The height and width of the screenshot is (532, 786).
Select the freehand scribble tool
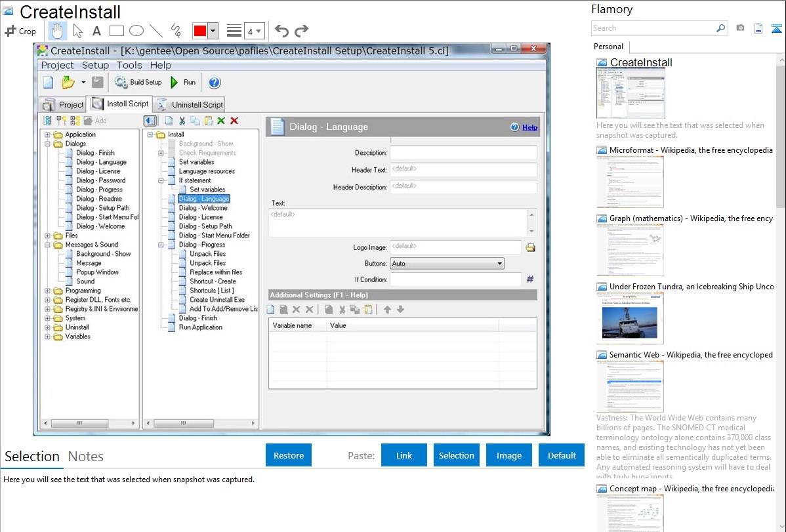176,31
